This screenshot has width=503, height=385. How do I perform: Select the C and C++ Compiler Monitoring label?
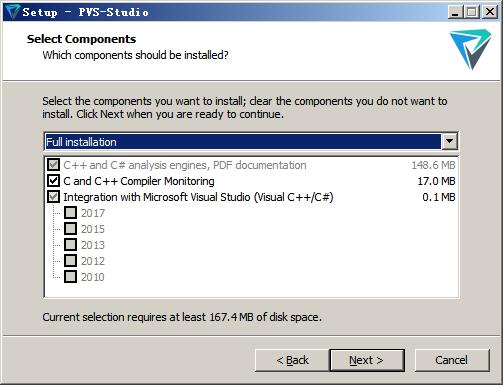tap(139, 181)
